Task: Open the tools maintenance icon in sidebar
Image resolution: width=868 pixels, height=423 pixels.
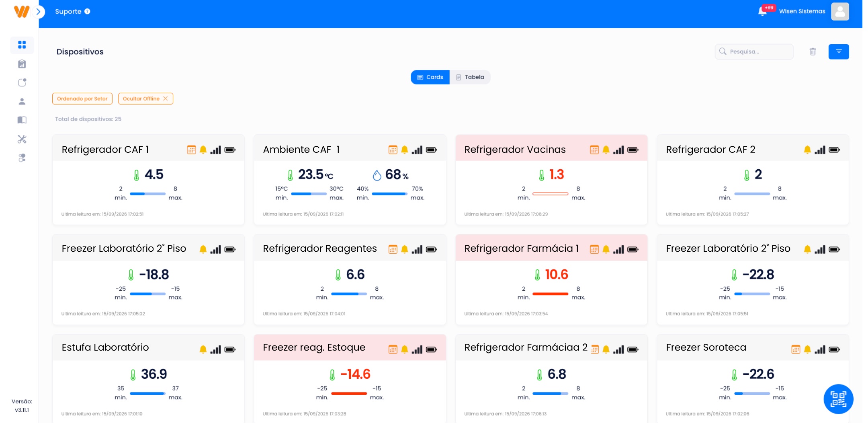Action: click(x=22, y=139)
